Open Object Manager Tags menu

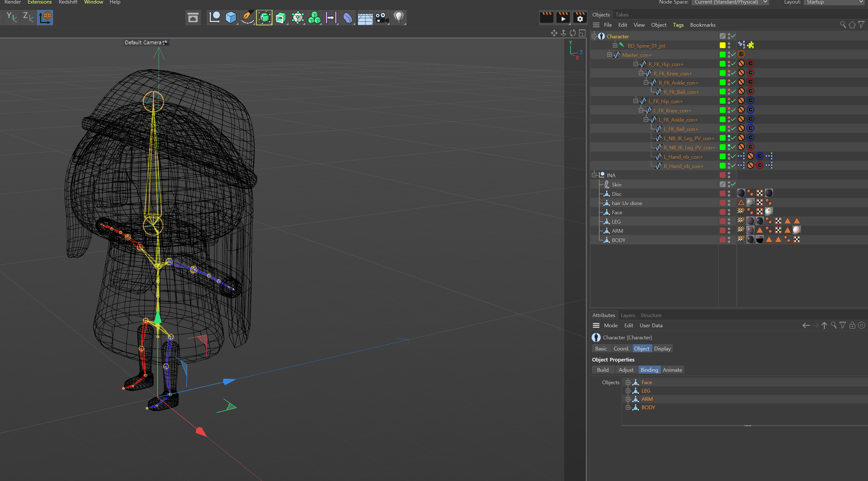678,25
